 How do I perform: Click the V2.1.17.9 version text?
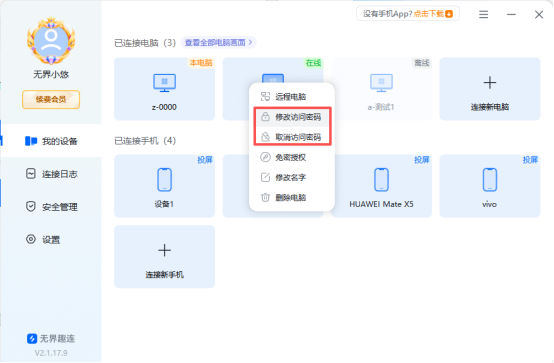click(x=51, y=353)
